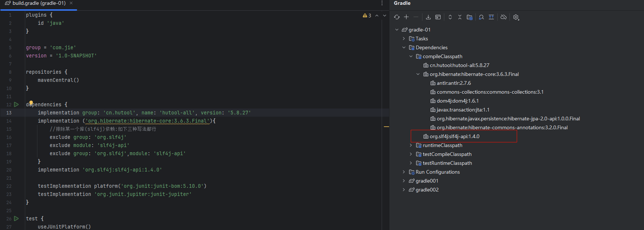The height and width of the screenshot is (230, 644).
Task: Expand the gradle001 project node
Action: (x=404, y=181)
